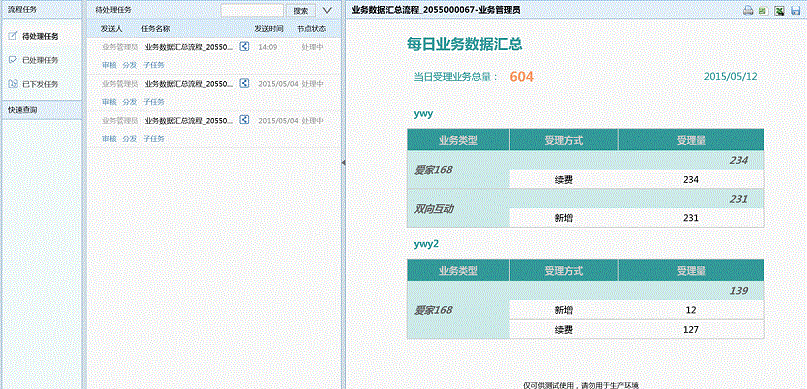Expand the search options chevron
The width and height of the screenshot is (807, 389).
point(327,10)
